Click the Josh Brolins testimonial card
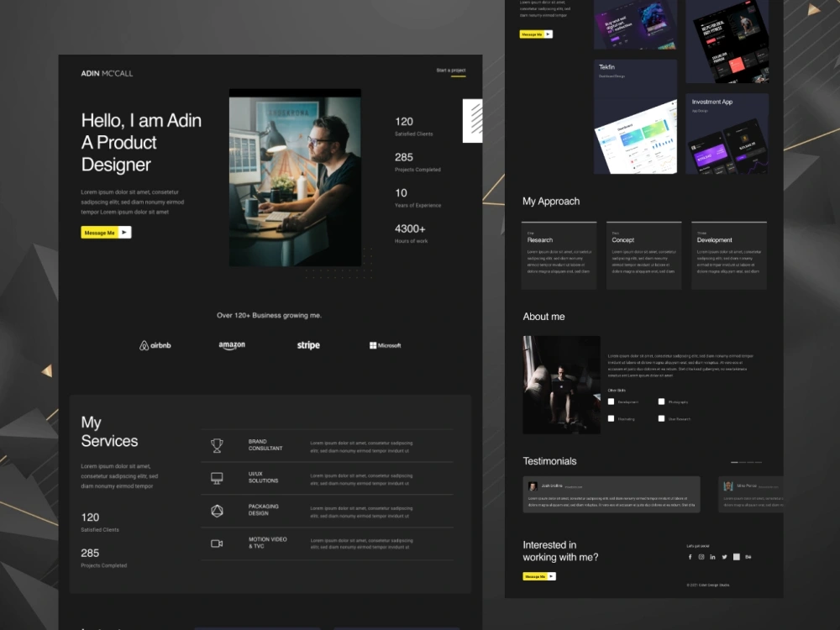 pyautogui.click(x=612, y=495)
